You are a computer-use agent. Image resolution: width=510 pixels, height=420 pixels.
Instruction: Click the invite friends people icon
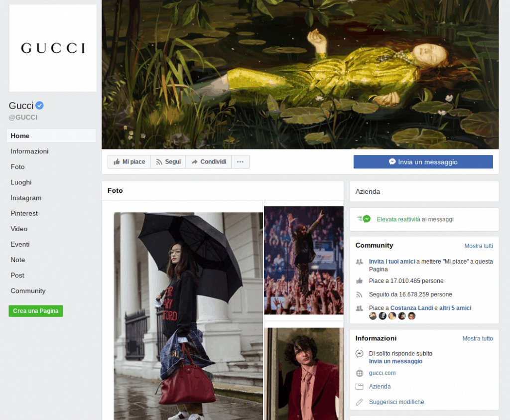point(360,262)
